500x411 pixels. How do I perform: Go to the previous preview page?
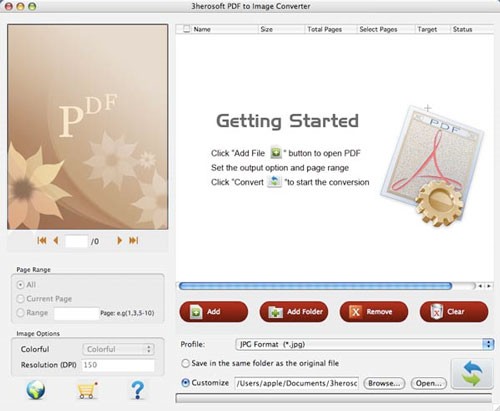[x=56, y=240]
